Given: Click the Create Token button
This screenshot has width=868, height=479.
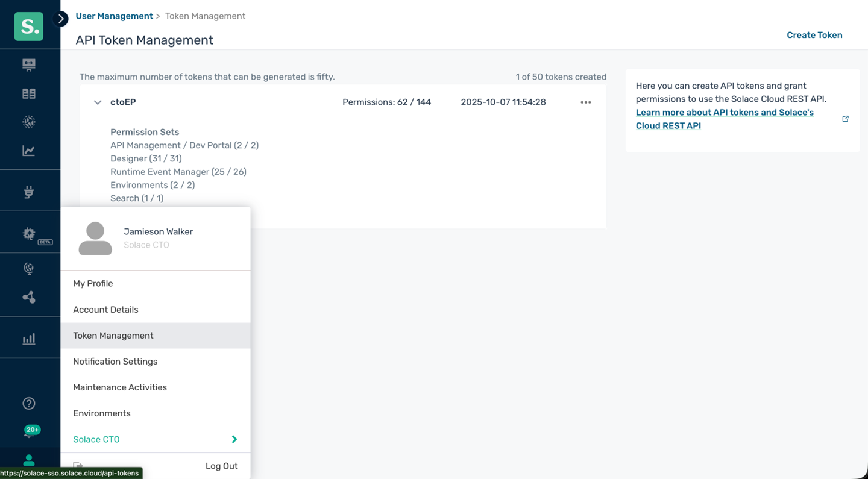Looking at the screenshot, I should [x=814, y=35].
